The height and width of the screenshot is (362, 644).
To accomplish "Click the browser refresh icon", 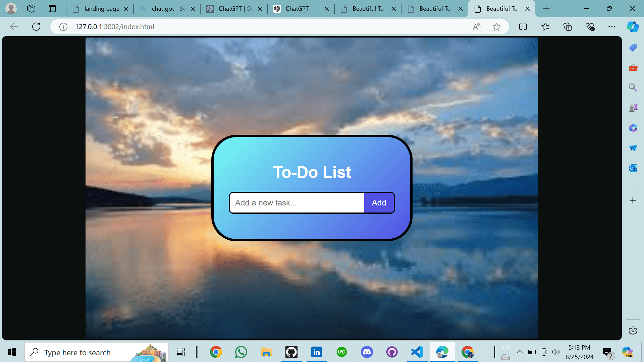I will coord(37,26).
